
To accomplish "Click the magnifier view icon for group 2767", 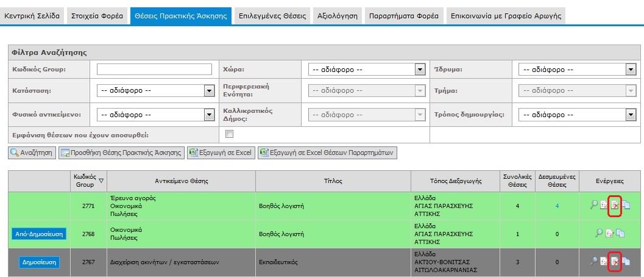I will coord(593,261).
